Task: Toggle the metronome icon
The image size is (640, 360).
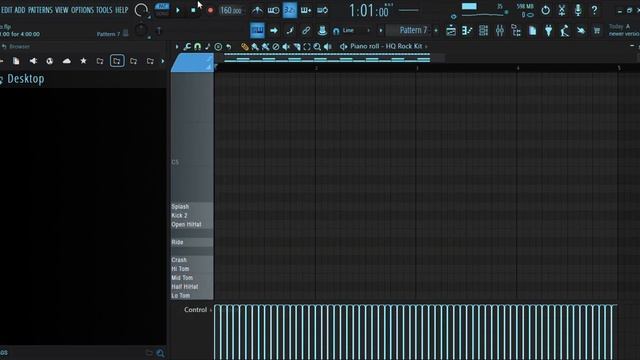Action: coord(257,10)
